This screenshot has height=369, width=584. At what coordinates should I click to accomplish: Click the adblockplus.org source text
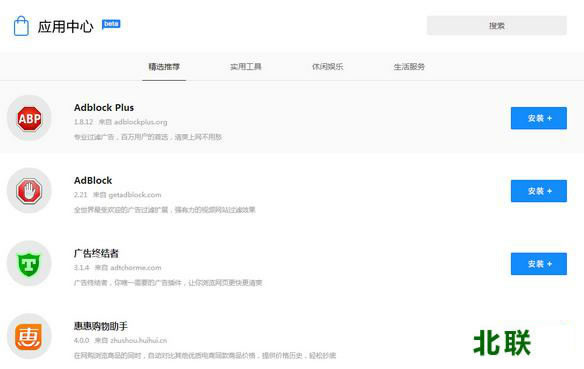click(x=140, y=122)
